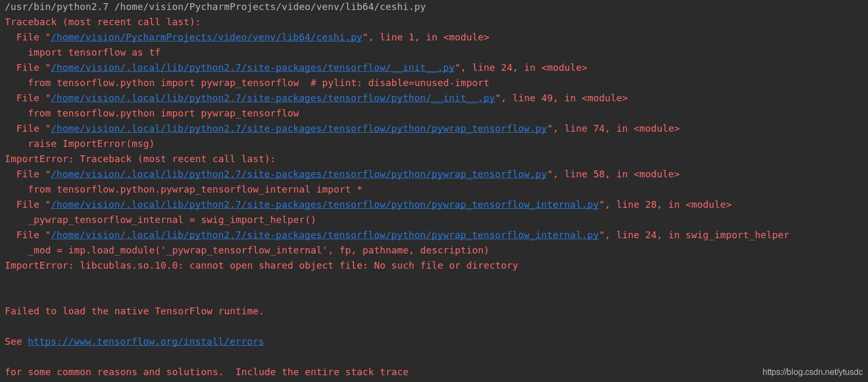Click 'for some common reasons and solutions' line

point(207,372)
